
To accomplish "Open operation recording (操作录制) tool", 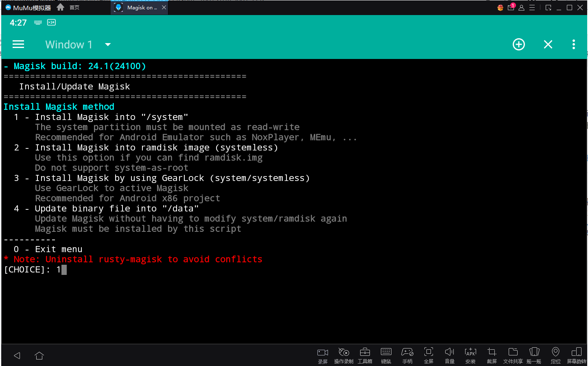I will (344, 355).
